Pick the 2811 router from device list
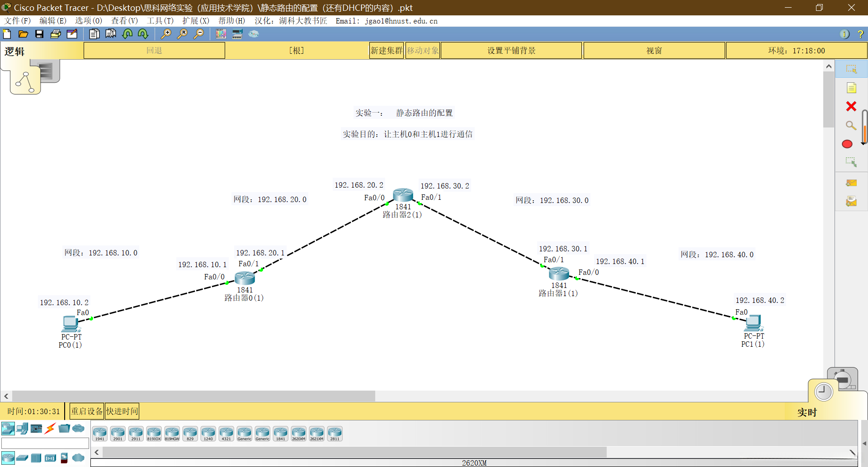The height and width of the screenshot is (467, 868). pyautogui.click(x=335, y=434)
